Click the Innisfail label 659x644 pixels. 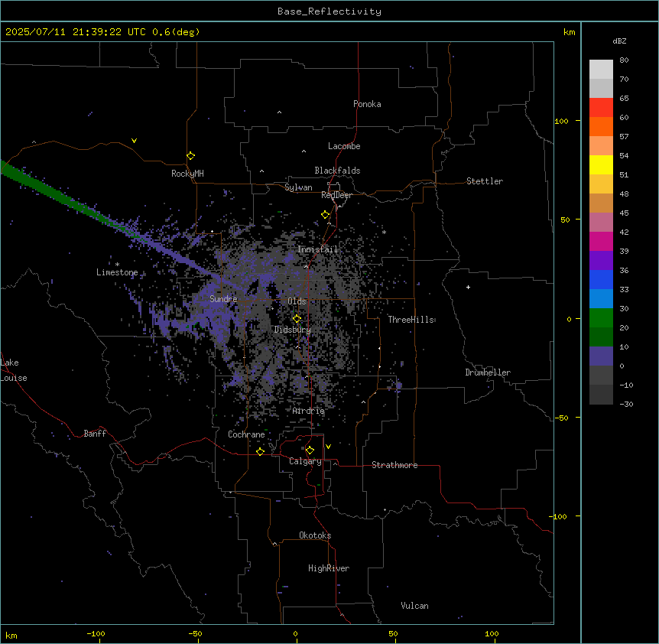click(x=318, y=249)
